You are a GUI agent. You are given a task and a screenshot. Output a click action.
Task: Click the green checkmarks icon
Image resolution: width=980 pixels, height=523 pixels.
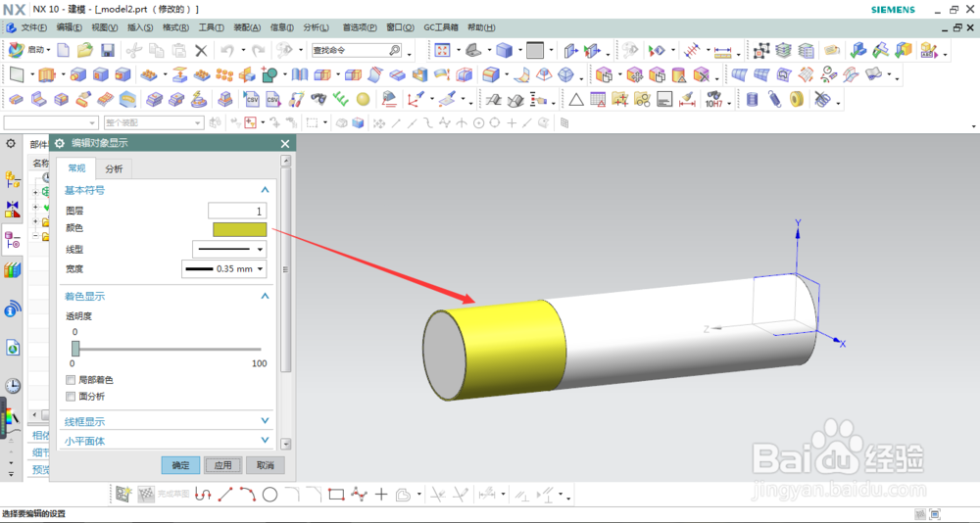pyautogui.click(x=341, y=99)
